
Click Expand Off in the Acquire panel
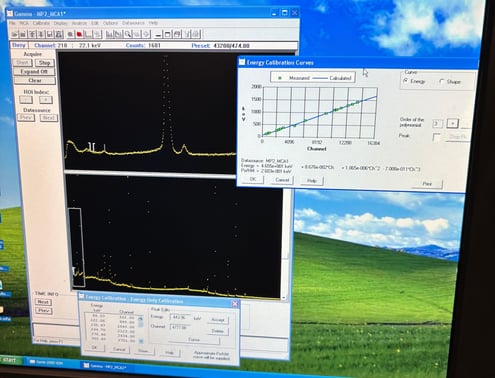pos(34,71)
